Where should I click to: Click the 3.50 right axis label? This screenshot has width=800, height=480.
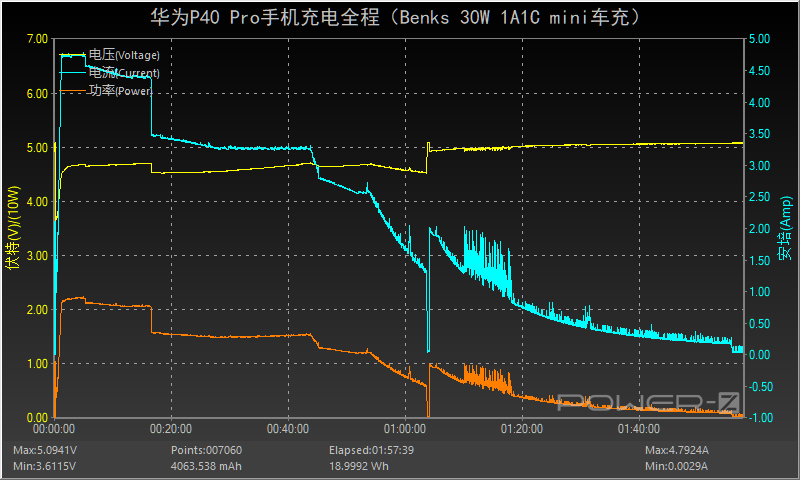[x=760, y=134]
